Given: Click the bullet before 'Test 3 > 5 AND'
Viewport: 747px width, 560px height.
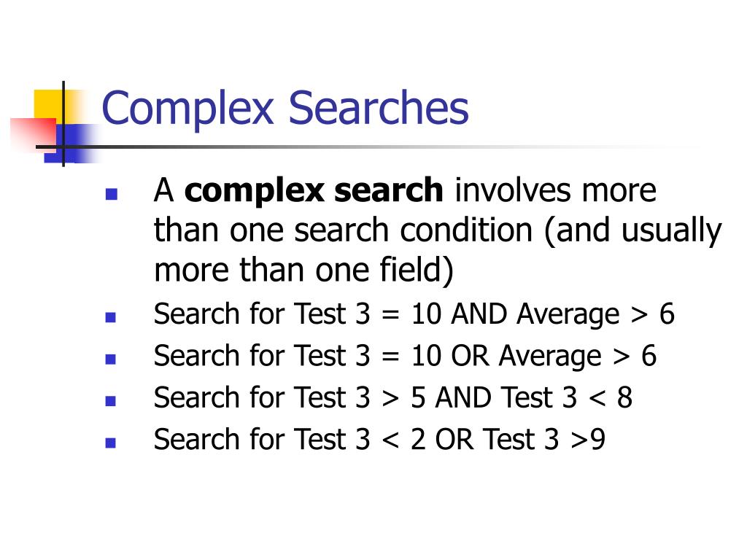Looking at the screenshot, I should [x=111, y=401].
